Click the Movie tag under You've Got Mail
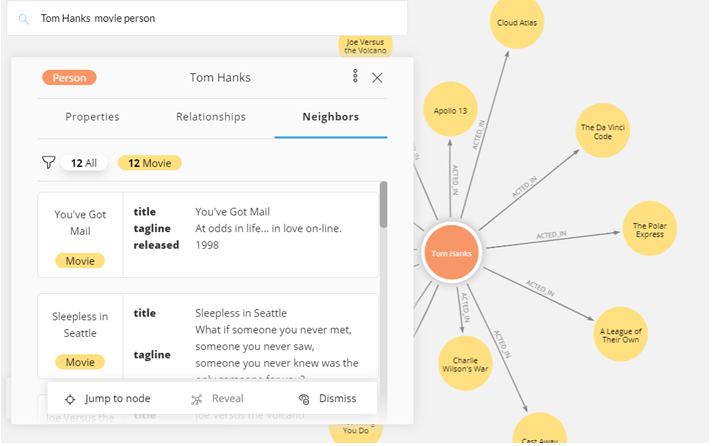The width and height of the screenshot is (712, 446). pos(80,261)
